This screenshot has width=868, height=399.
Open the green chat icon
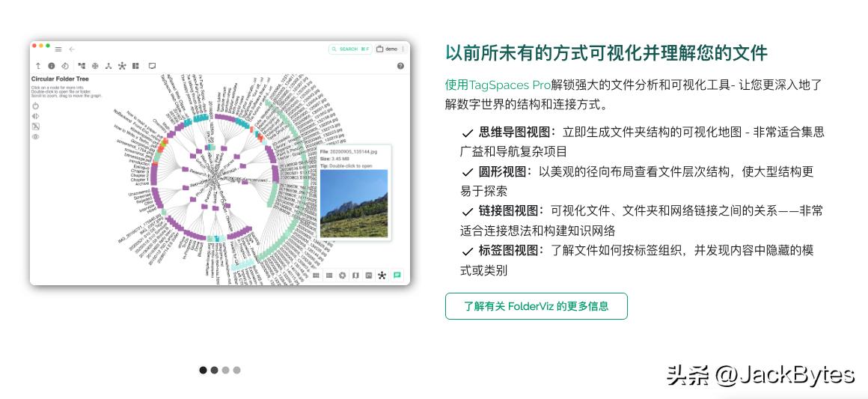[x=397, y=275]
